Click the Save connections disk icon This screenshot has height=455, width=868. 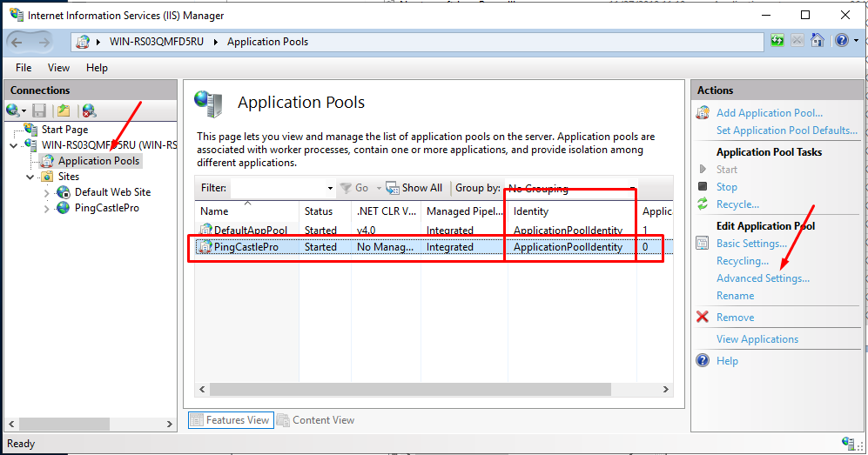[x=39, y=110]
